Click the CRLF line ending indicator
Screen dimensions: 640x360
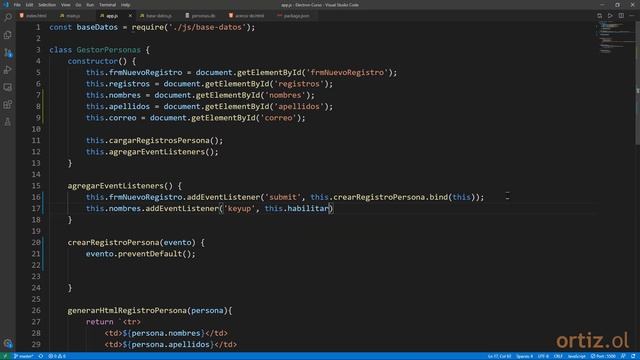pyautogui.click(x=558, y=356)
